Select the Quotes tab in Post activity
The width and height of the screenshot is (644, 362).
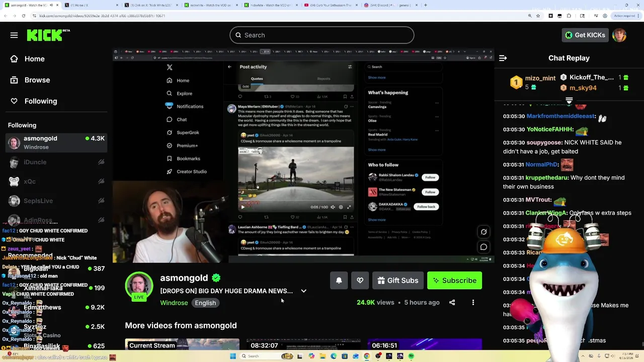(257, 79)
